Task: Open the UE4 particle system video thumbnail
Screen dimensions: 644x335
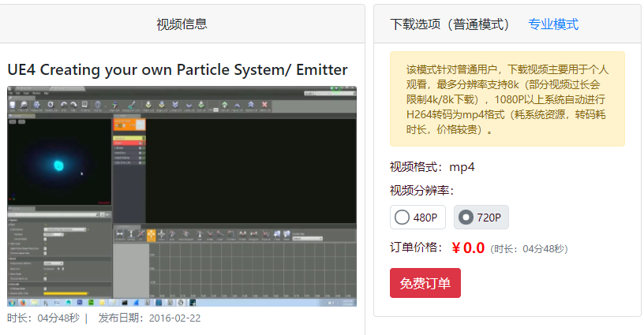Action: tap(182, 196)
